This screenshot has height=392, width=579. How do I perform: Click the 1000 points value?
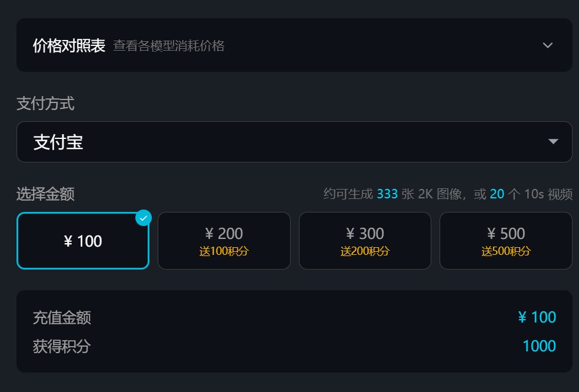click(x=540, y=346)
